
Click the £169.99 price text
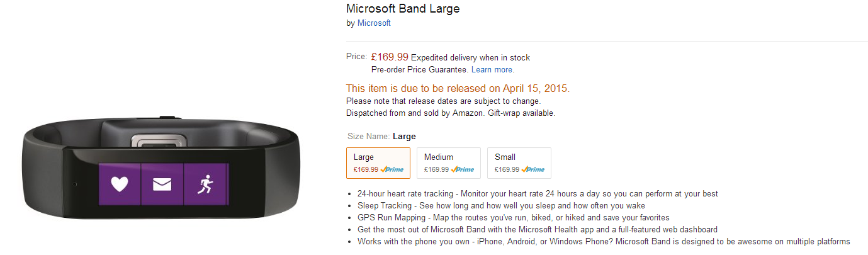[390, 57]
